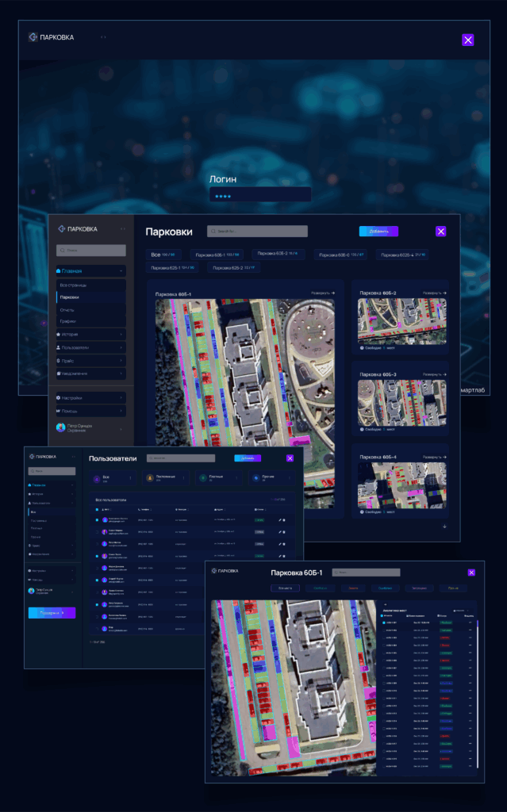Click the sidebar collapse arrows in login window
Image resolution: width=507 pixels, height=812 pixels.
point(103,37)
